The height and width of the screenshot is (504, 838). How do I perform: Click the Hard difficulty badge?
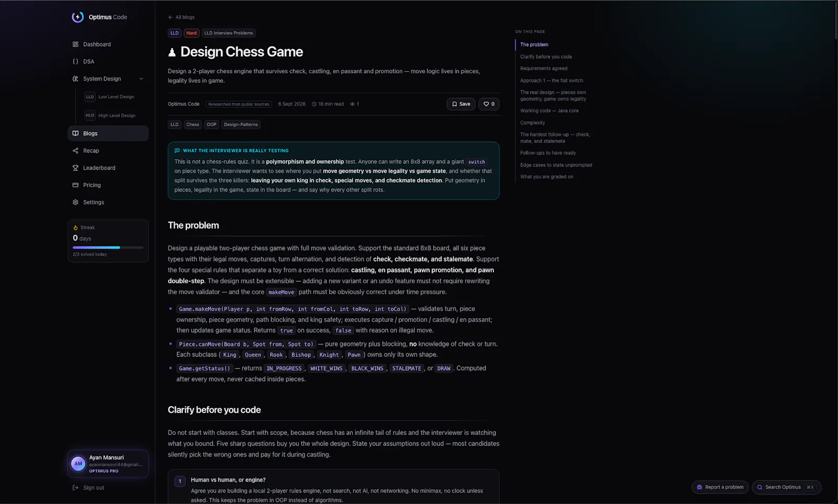192,33
